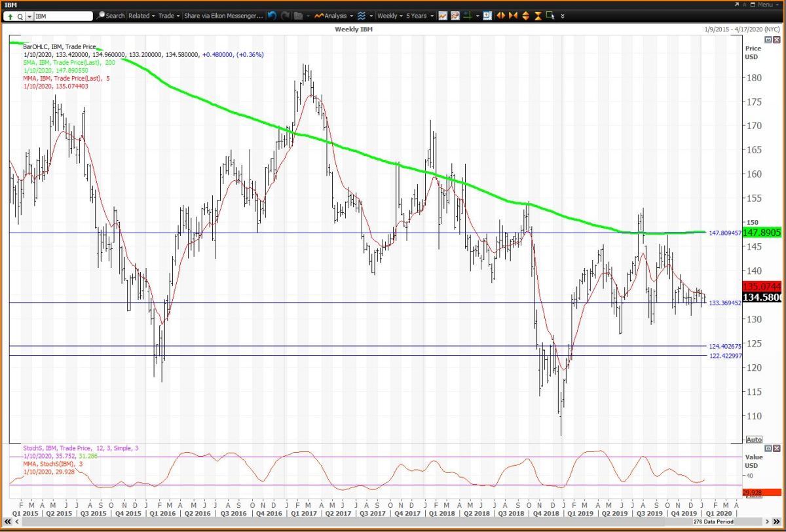Click the redo arrow in the toolbar

coord(285,15)
